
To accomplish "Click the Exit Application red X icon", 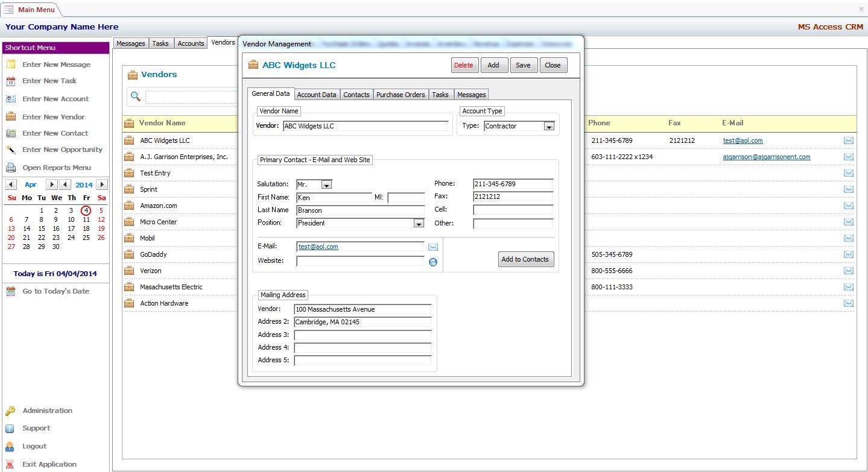I will [10, 465].
